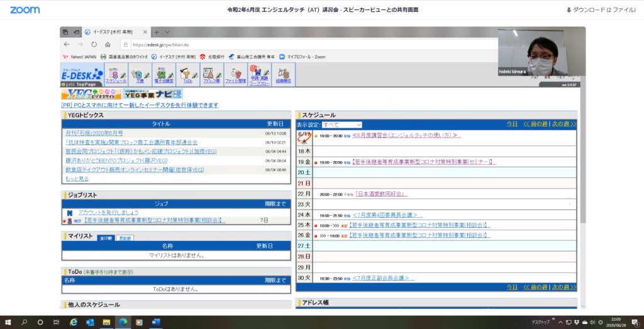The image size is (644, 329).
Task: Open the スケジュール module icon
Action: (x=116, y=74)
